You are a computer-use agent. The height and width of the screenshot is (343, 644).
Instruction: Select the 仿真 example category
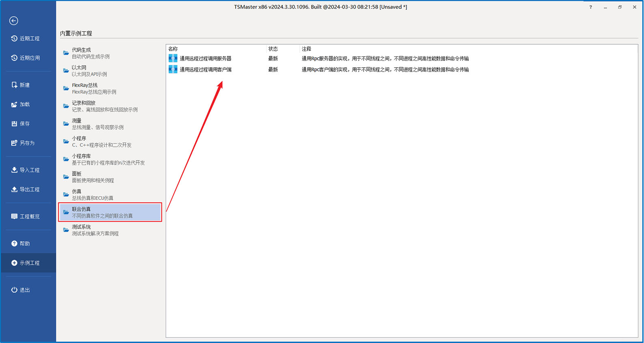(110, 195)
